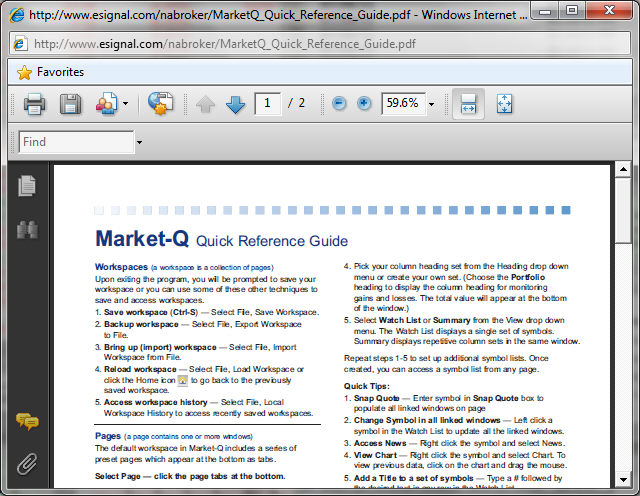Click 'Backup workspace' list item text
Screen dimensions: 640x496
(141, 324)
